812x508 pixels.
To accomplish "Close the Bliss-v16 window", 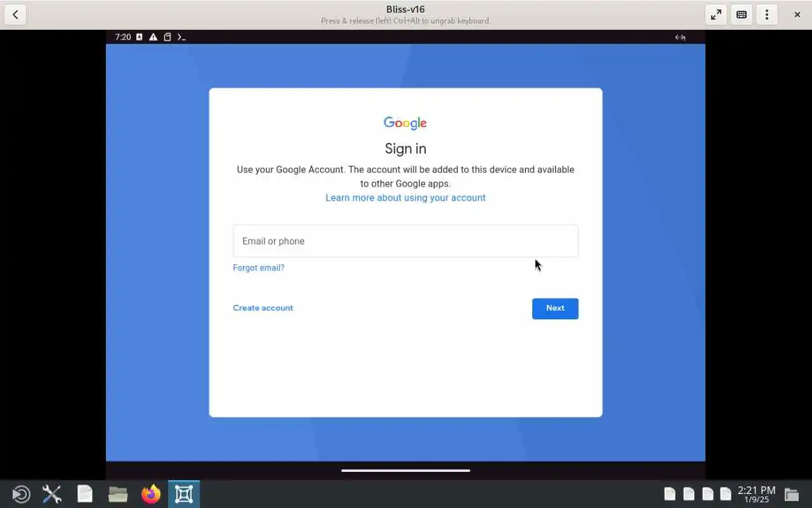I will 797,15.
